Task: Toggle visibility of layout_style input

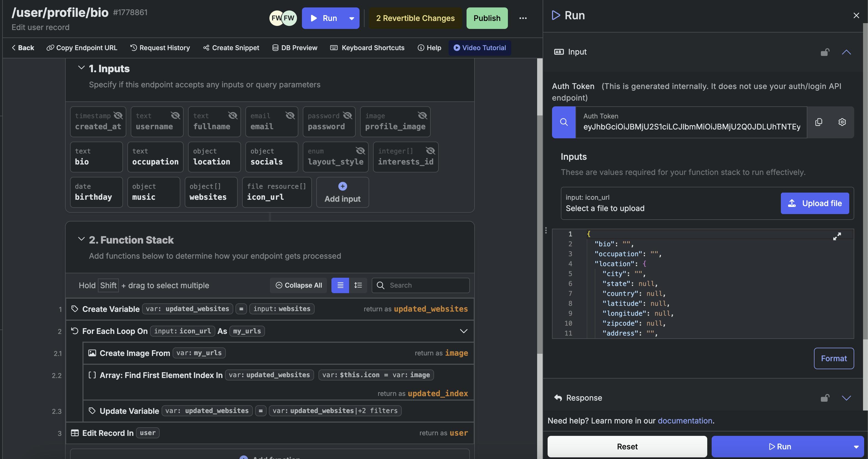Action: tap(361, 150)
